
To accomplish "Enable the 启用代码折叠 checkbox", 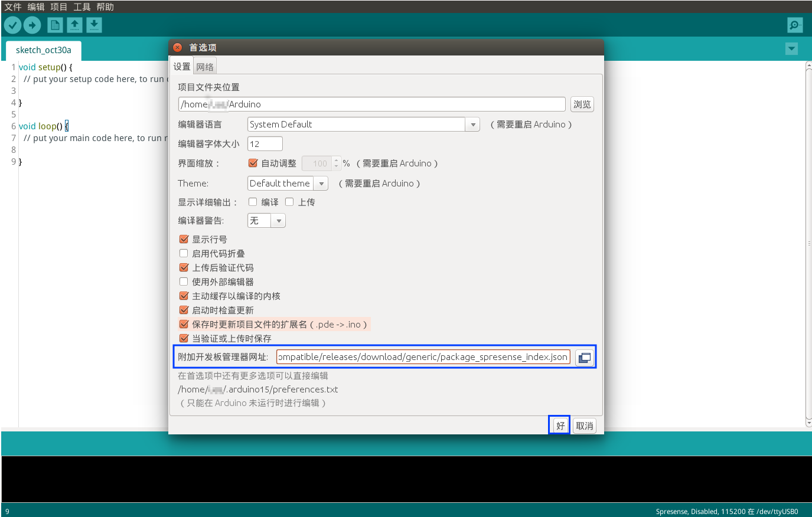I will pyautogui.click(x=184, y=253).
